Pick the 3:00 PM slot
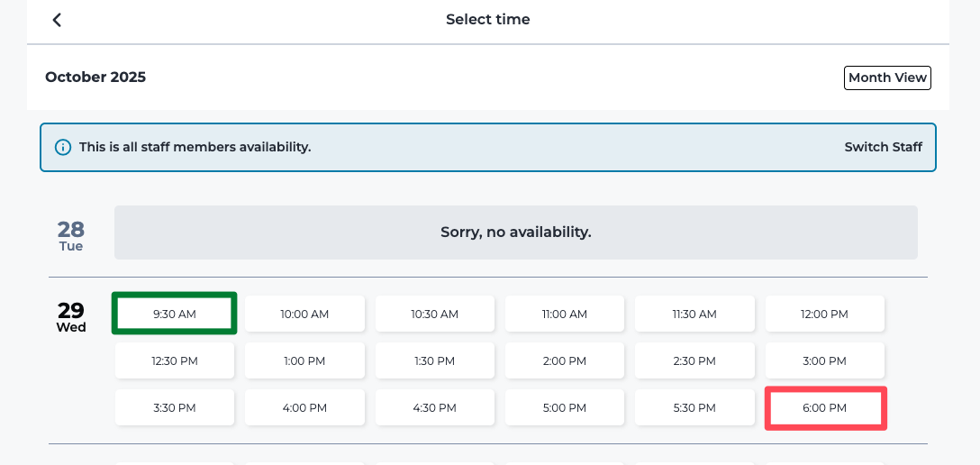The height and width of the screenshot is (465, 980). click(x=825, y=360)
